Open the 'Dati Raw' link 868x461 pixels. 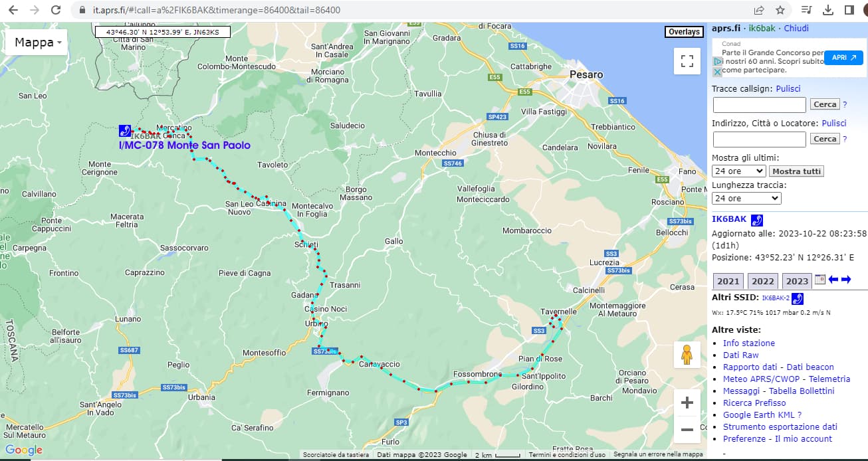pos(740,355)
